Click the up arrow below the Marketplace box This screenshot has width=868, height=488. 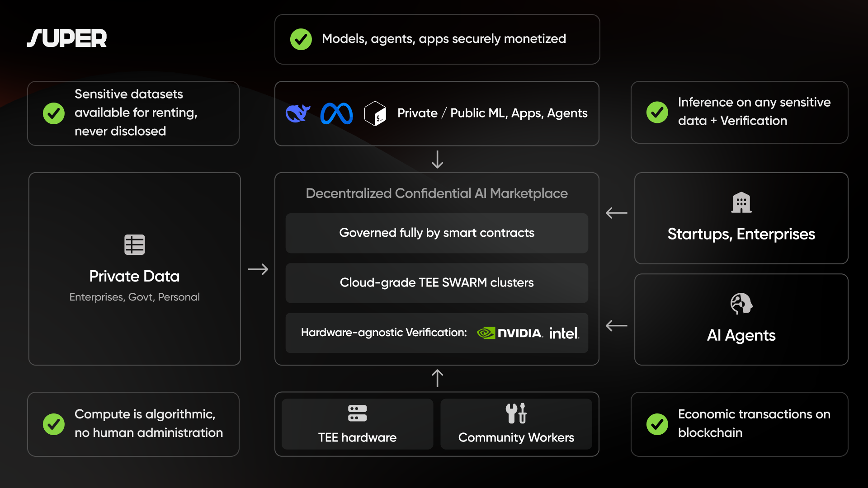[437, 378]
